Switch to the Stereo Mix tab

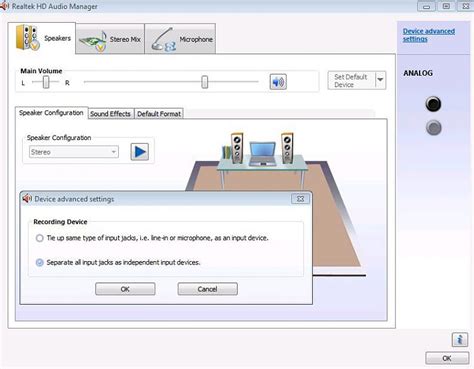coord(110,39)
